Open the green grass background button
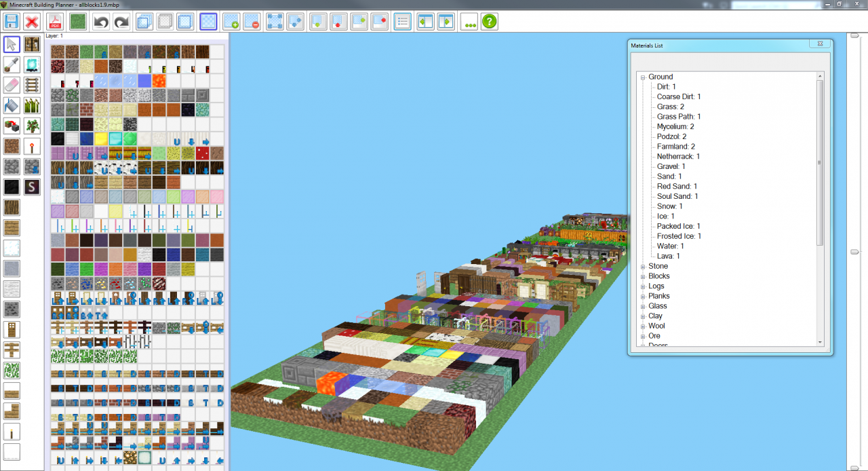 [77, 22]
